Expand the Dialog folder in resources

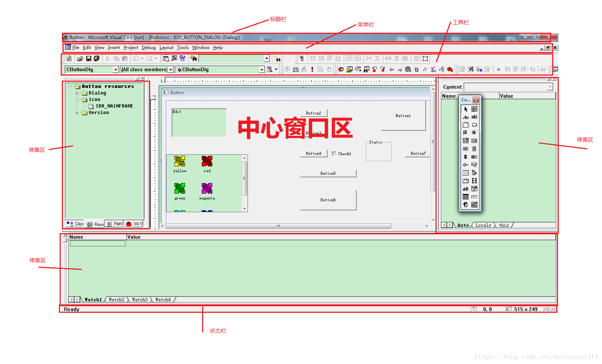(77, 93)
